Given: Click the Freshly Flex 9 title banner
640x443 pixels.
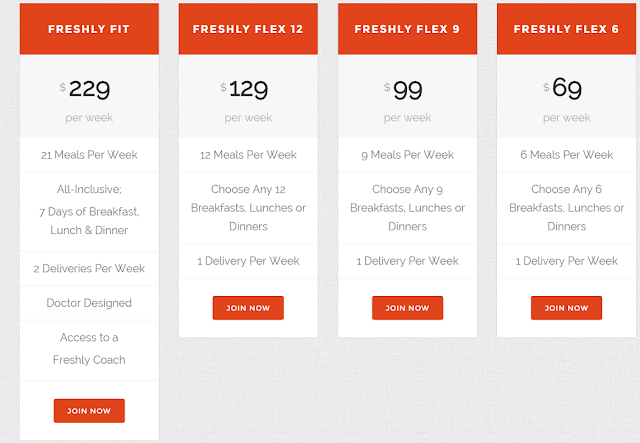Looking at the screenshot, I should 407,29.
